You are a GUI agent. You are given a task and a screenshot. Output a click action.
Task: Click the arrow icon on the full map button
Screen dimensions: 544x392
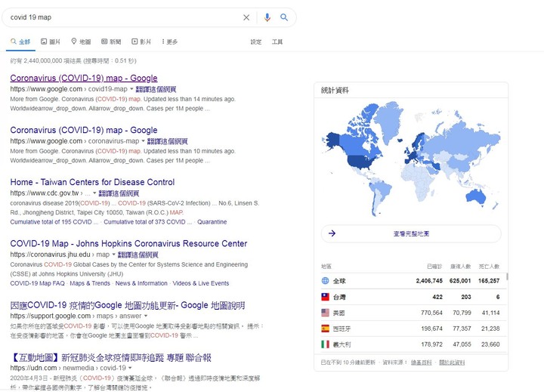(332, 233)
